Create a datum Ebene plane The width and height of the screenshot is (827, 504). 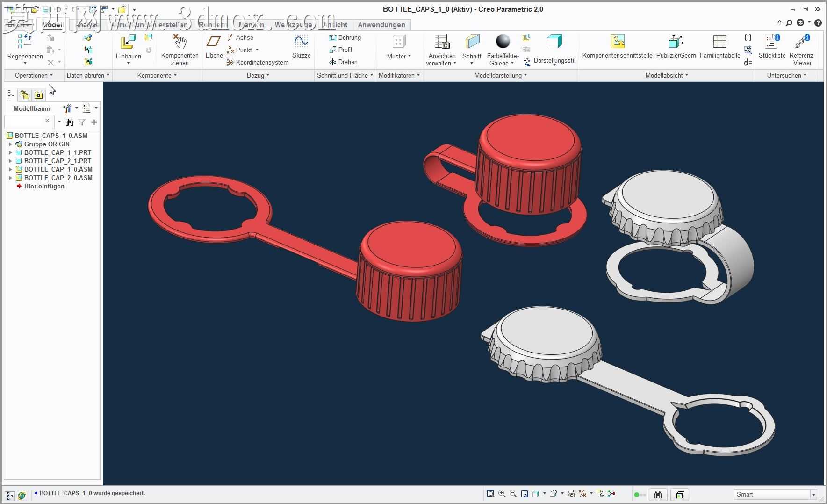(214, 41)
